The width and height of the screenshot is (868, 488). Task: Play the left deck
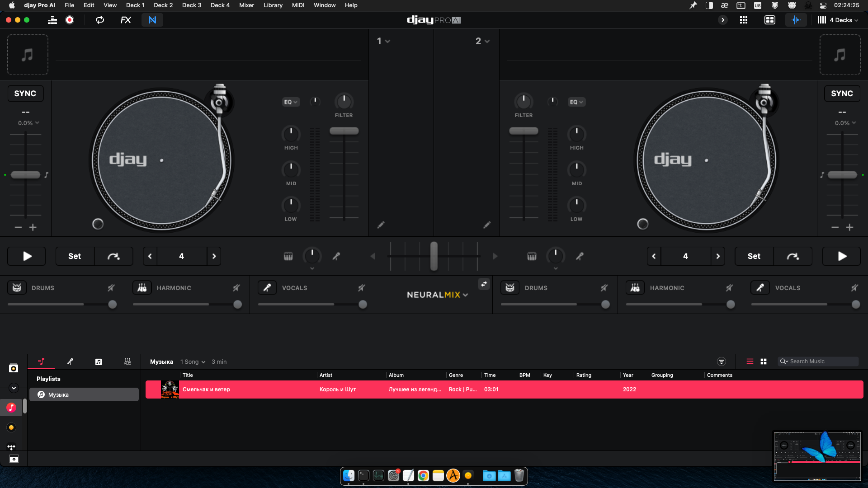(x=27, y=256)
